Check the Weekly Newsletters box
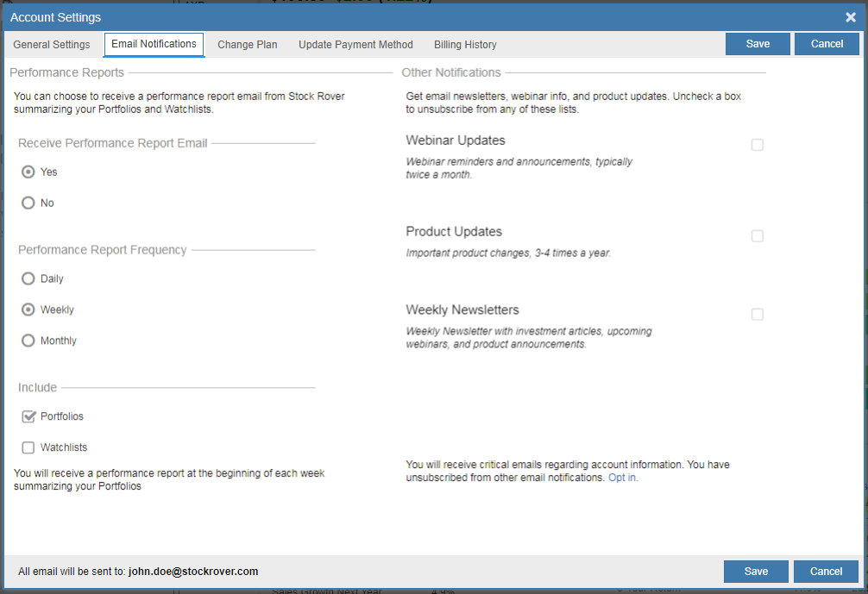This screenshot has height=594, width=868. point(758,315)
